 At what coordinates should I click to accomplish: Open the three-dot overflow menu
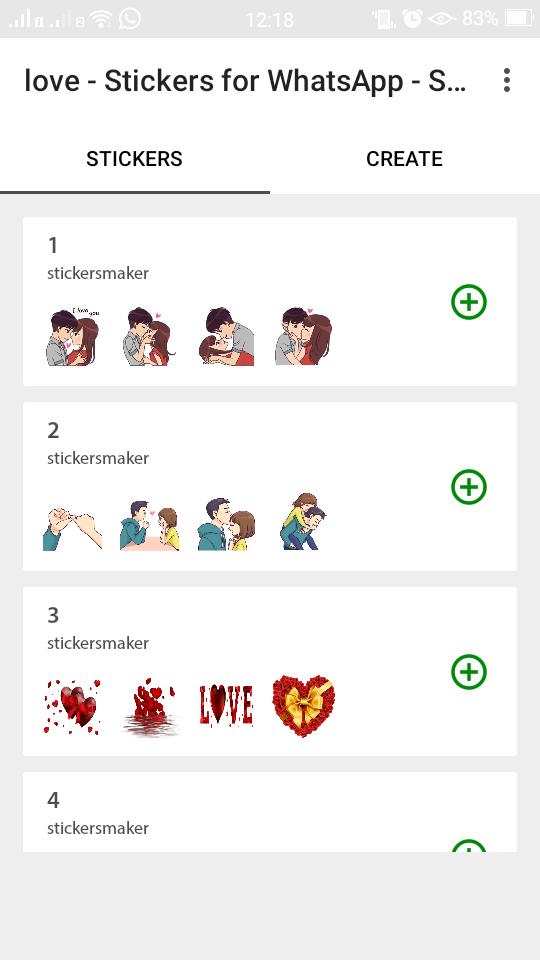(x=506, y=80)
